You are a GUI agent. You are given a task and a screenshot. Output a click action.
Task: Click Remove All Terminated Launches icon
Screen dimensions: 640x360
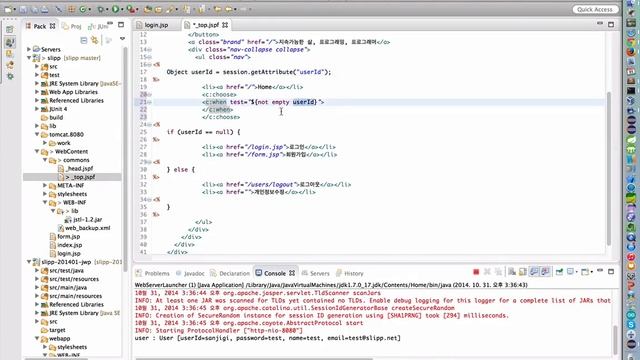click(498, 272)
